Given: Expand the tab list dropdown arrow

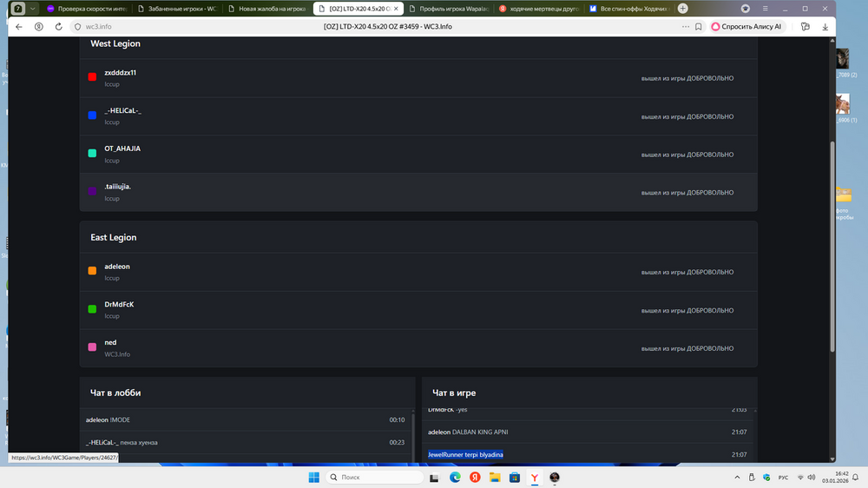Looking at the screenshot, I should [33, 9].
